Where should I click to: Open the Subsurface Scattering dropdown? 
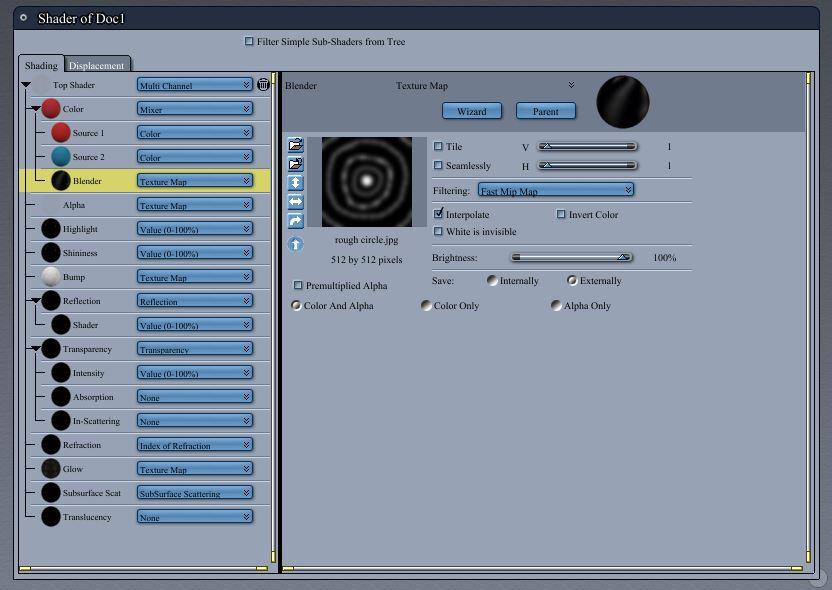coord(194,492)
